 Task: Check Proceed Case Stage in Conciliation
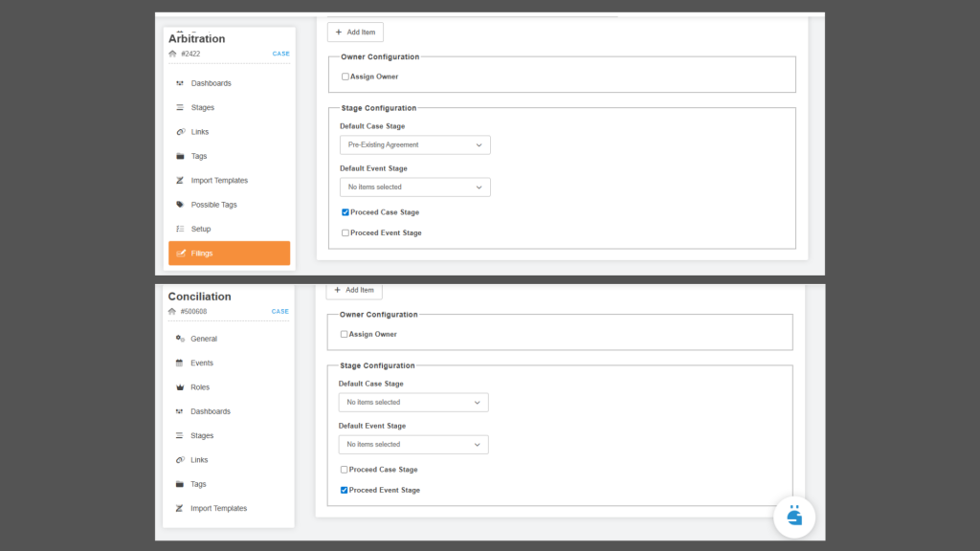(x=344, y=470)
